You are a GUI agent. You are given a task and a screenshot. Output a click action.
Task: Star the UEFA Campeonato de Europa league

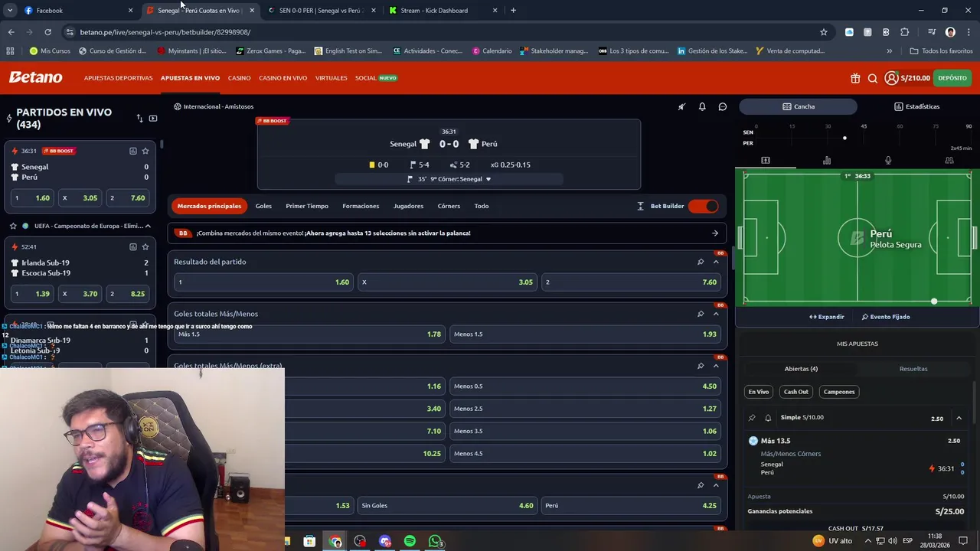click(13, 226)
